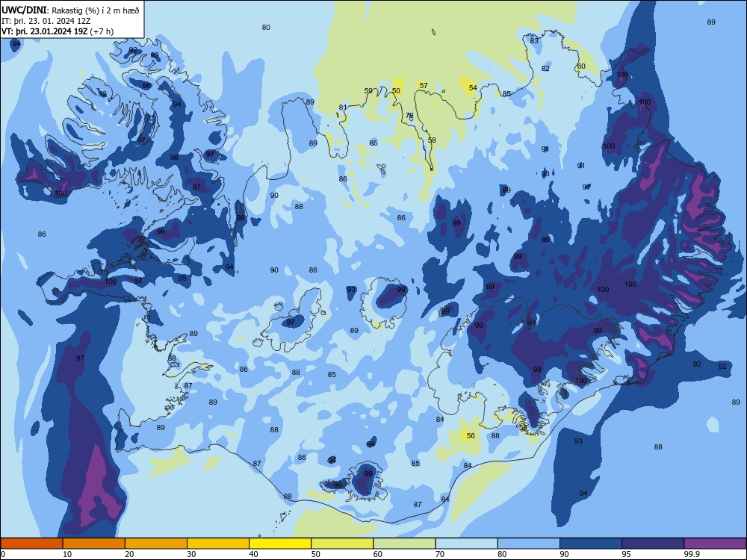The height and width of the screenshot is (560, 747).
Task: Click the 82 humidity value in the northeast
Action: [545, 69]
